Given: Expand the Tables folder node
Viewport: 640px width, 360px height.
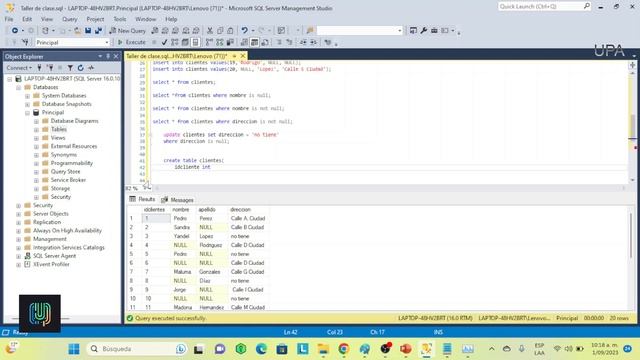Looking at the screenshot, I should pos(36,129).
